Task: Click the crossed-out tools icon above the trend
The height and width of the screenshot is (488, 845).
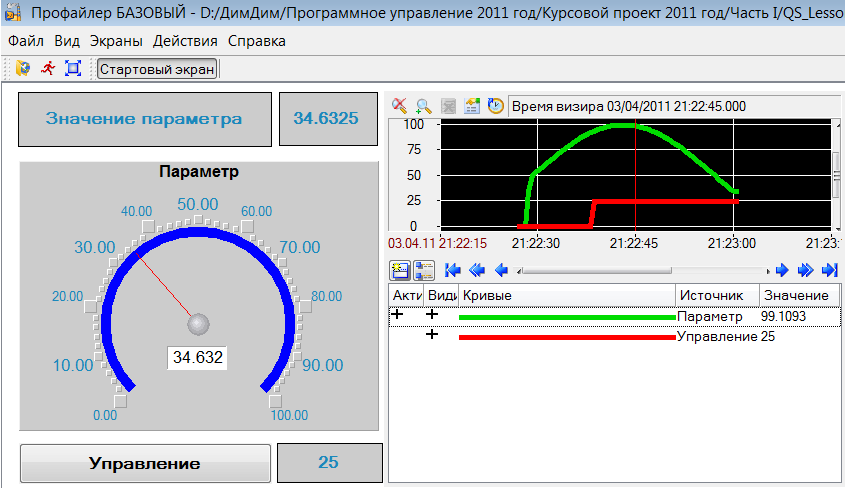Action: tap(399, 106)
